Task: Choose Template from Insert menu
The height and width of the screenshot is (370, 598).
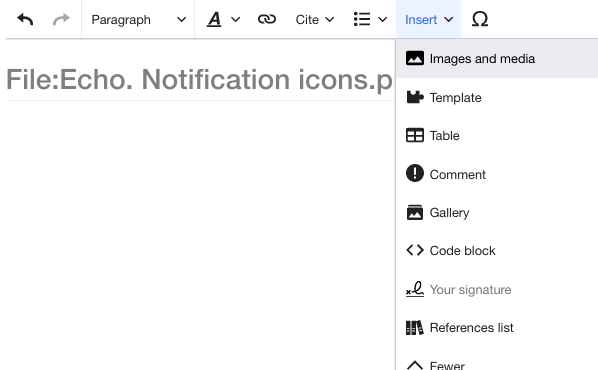Action: point(497,98)
